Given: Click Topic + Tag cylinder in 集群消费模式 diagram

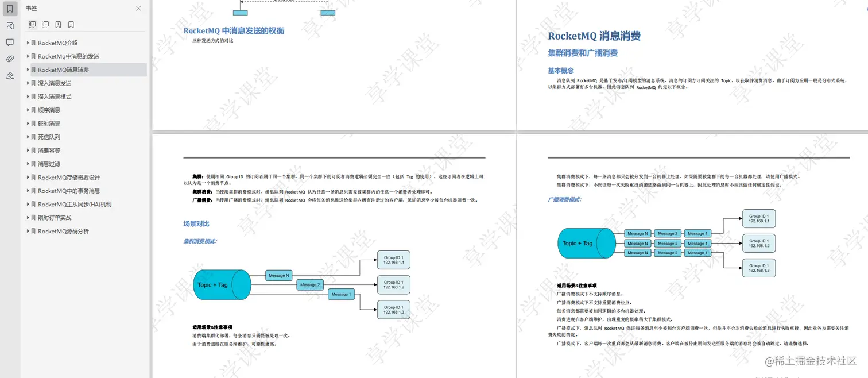Looking at the screenshot, I should pyautogui.click(x=222, y=285).
